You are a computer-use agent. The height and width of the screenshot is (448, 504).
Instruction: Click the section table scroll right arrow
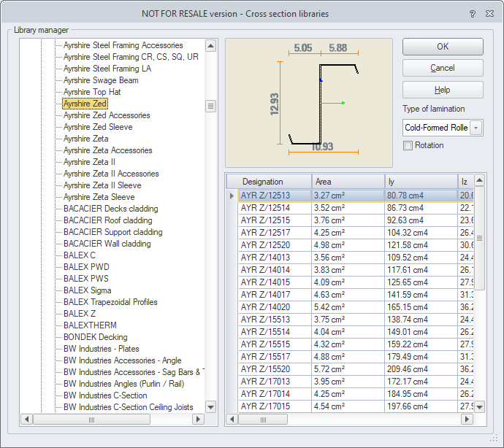(467, 419)
